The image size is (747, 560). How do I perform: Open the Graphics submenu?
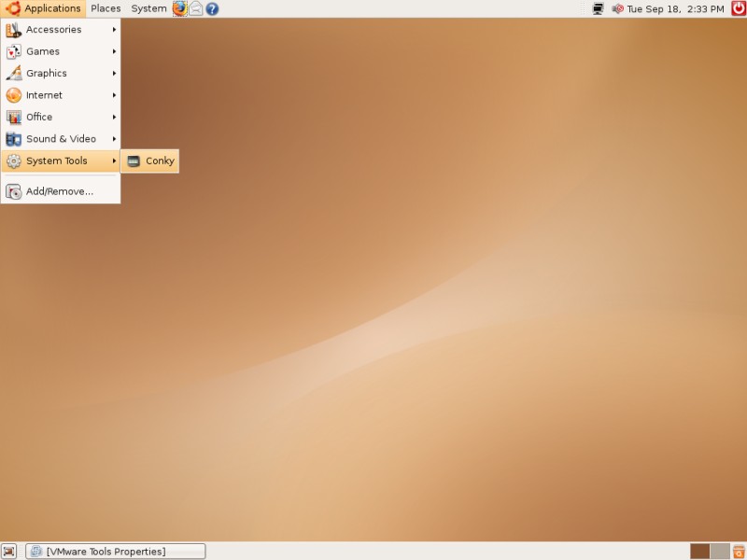61,74
